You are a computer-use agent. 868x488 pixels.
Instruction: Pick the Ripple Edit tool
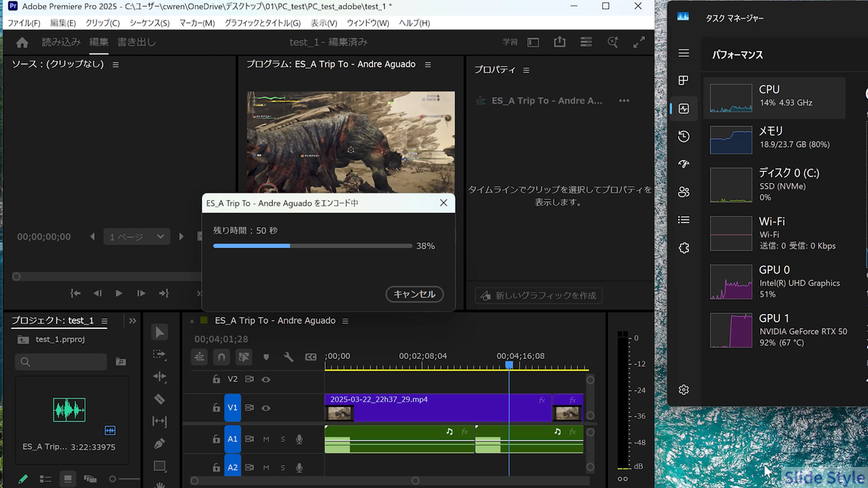tap(160, 377)
